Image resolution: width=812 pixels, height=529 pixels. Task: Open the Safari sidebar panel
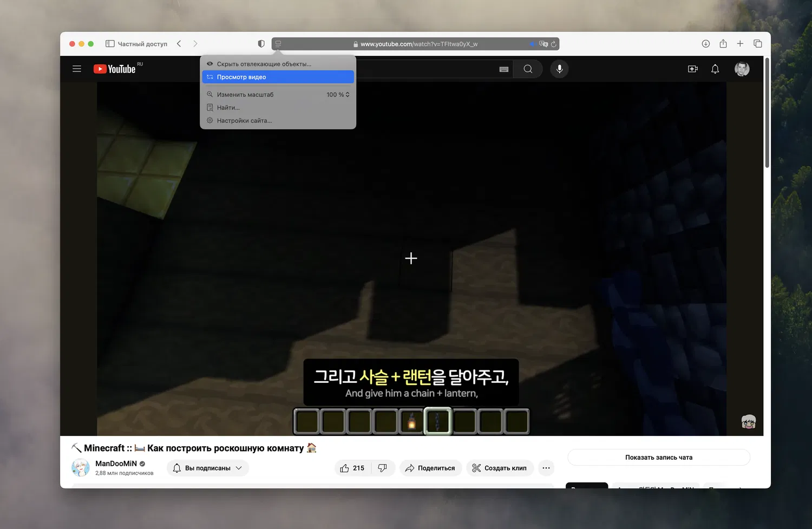click(x=110, y=44)
